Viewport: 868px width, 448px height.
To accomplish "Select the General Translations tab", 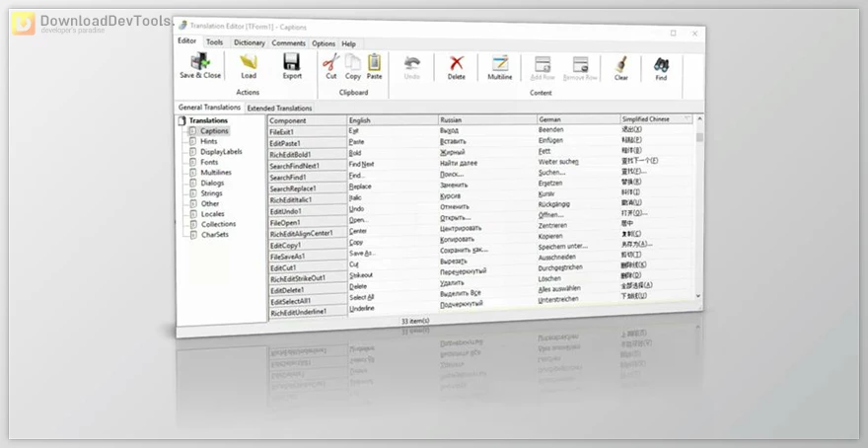I will tap(209, 108).
